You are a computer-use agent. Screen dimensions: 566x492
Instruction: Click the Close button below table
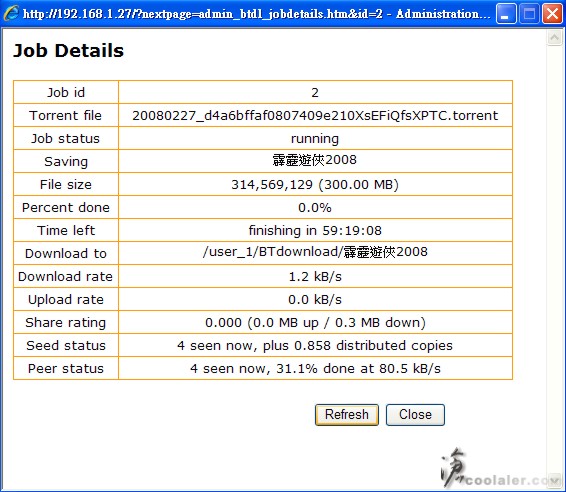pyautogui.click(x=415, y=414)
